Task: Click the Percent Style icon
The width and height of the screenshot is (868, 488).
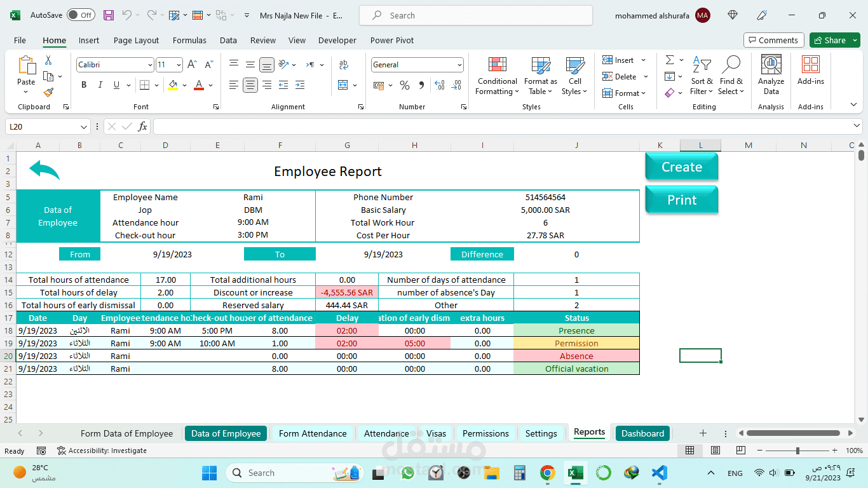Action: pyautogui.click(x=405, y=85)
